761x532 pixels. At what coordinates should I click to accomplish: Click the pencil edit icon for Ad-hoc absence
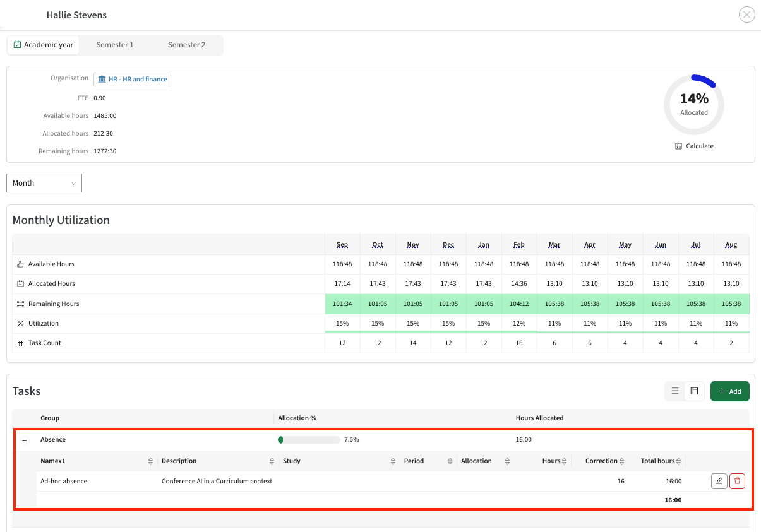pyautogui.click(x=719, y=482)
